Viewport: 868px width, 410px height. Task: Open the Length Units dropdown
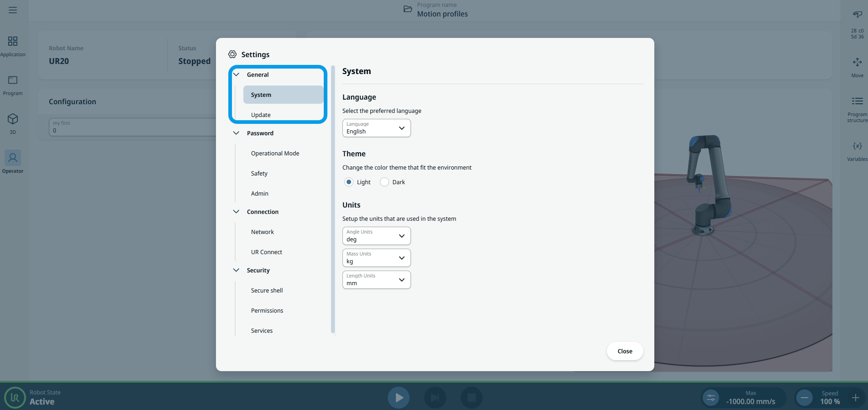(x=376, y=280)
